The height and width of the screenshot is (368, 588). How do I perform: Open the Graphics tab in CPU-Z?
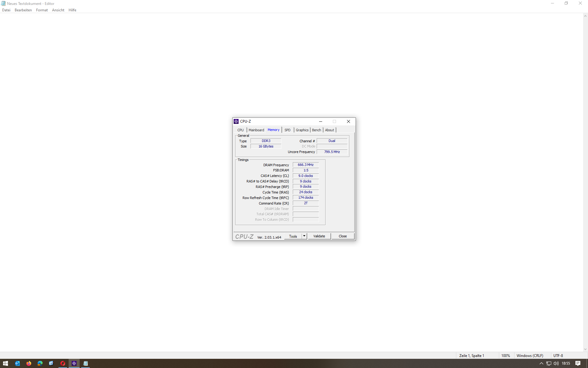[302, 130]
